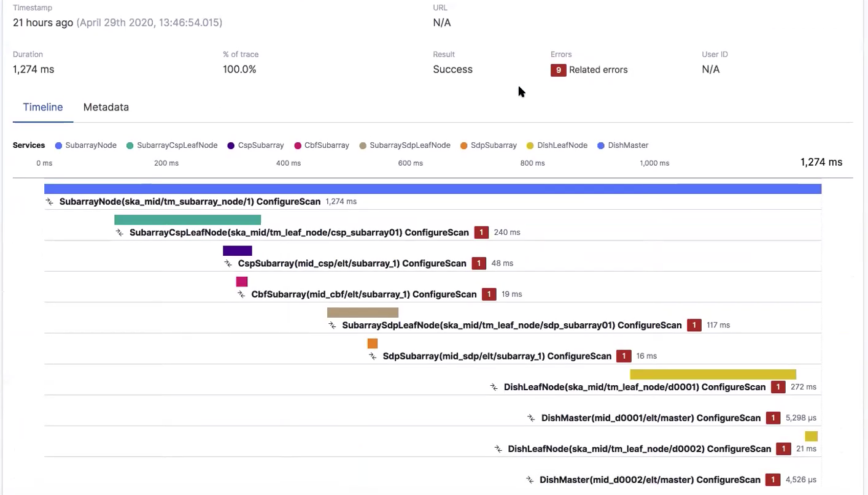This screenshot has height=495, width=868.
Task: Open the SubarraySdpLeafNode ConfigureScan span name
Action: click(511, 325)
